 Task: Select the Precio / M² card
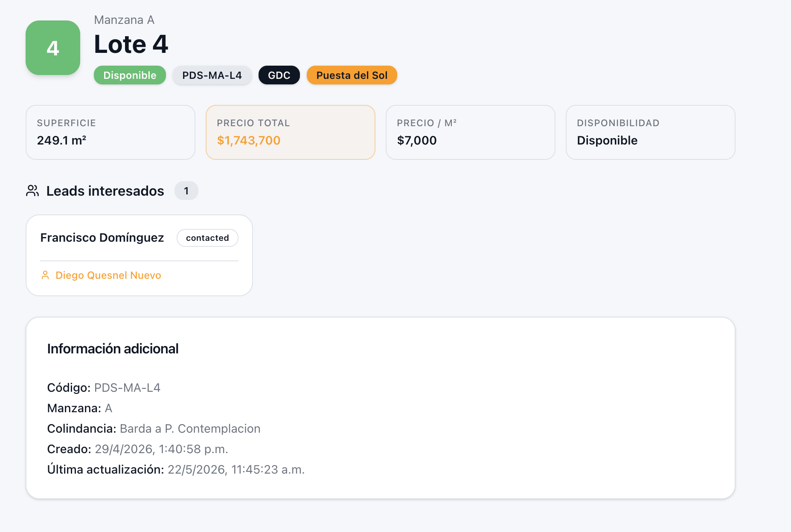[x=471, y=132]
